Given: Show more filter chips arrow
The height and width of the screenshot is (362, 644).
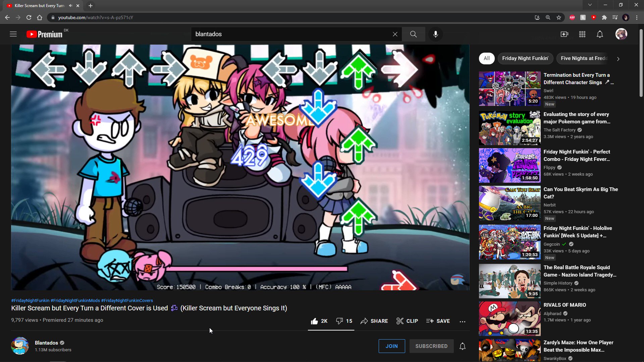Looking at the screenshot, I should click(x=618, y=59).
